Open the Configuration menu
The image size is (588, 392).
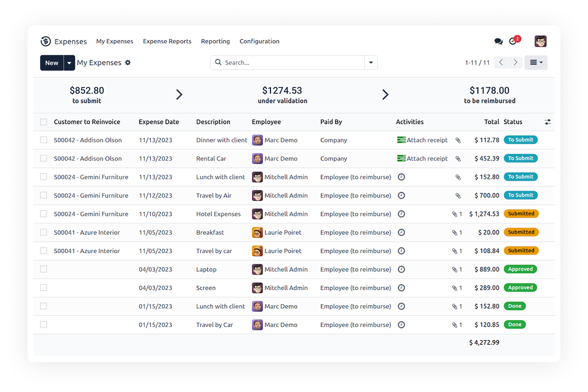[x=260, y=41]
